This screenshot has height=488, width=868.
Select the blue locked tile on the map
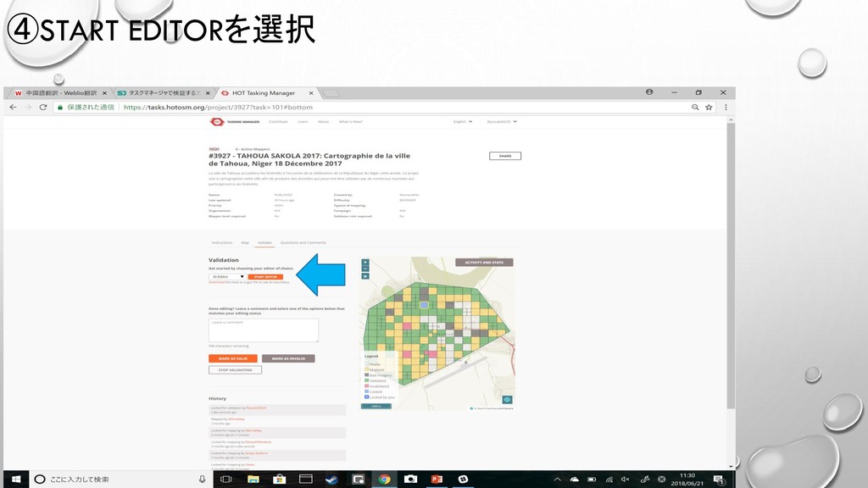[x=425, y=305]
